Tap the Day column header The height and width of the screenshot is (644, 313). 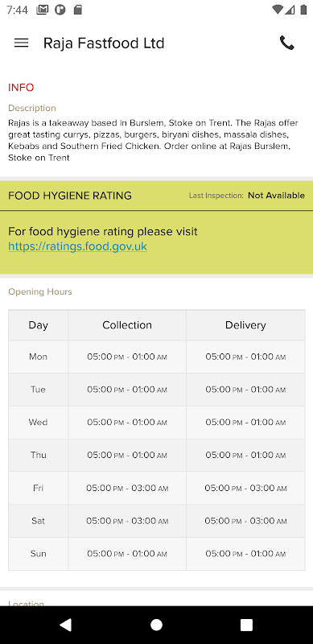tap(38, 325)
